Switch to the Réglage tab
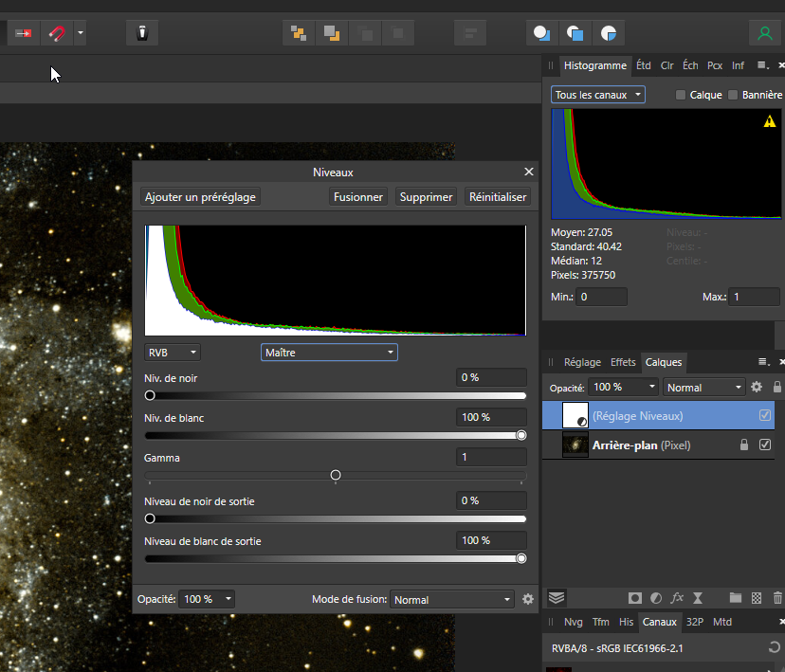785x672 pixels. [x=582, y=362]
